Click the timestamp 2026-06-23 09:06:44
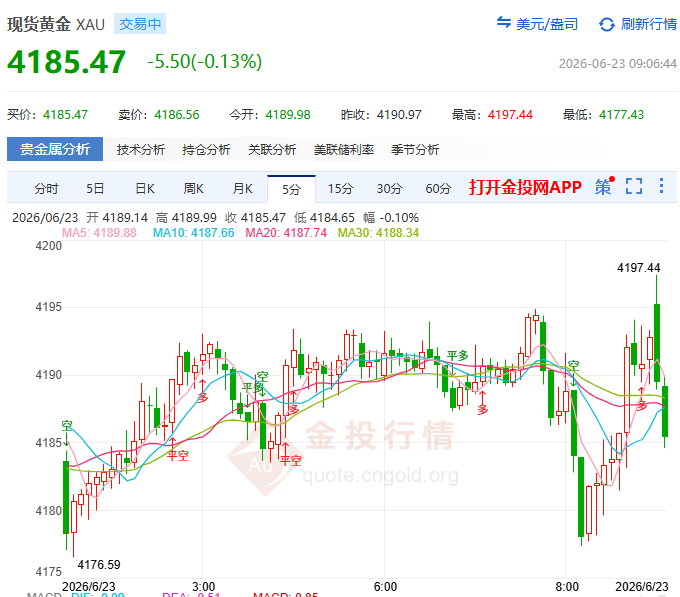Screen dimensions: 680x597 pos(618,64)
